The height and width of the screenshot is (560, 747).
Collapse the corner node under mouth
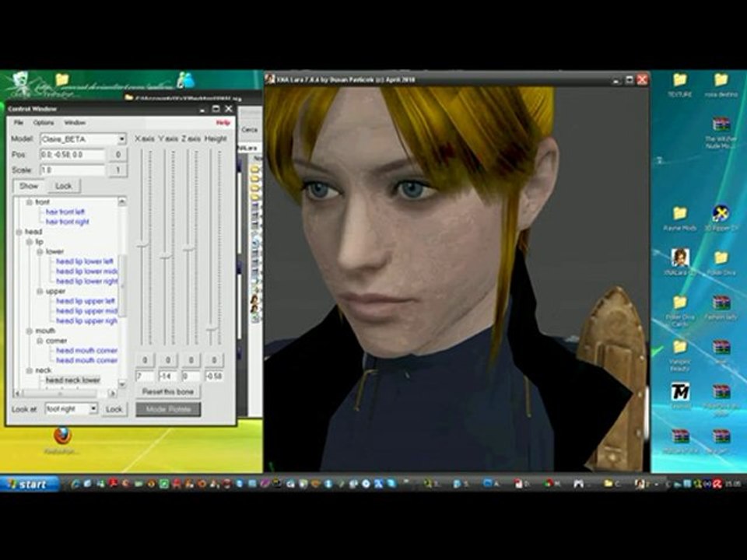pos(40,341)
